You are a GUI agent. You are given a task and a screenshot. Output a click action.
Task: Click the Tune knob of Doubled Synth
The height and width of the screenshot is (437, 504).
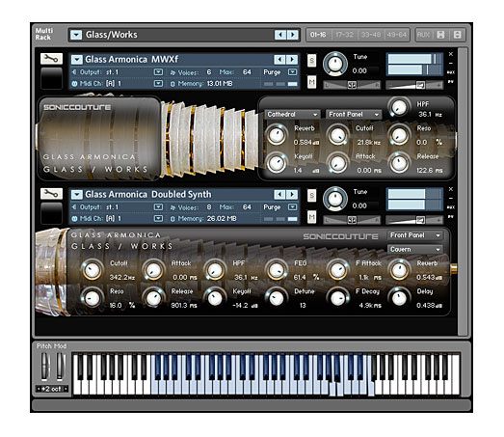pos(335,199)
